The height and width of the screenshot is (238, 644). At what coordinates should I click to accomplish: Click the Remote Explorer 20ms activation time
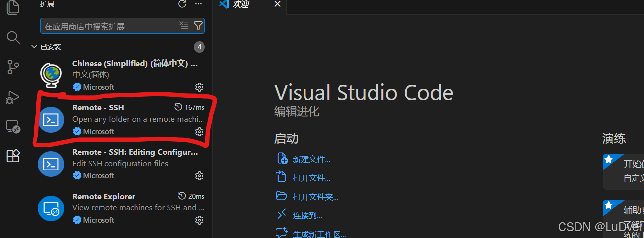point(191,196)
